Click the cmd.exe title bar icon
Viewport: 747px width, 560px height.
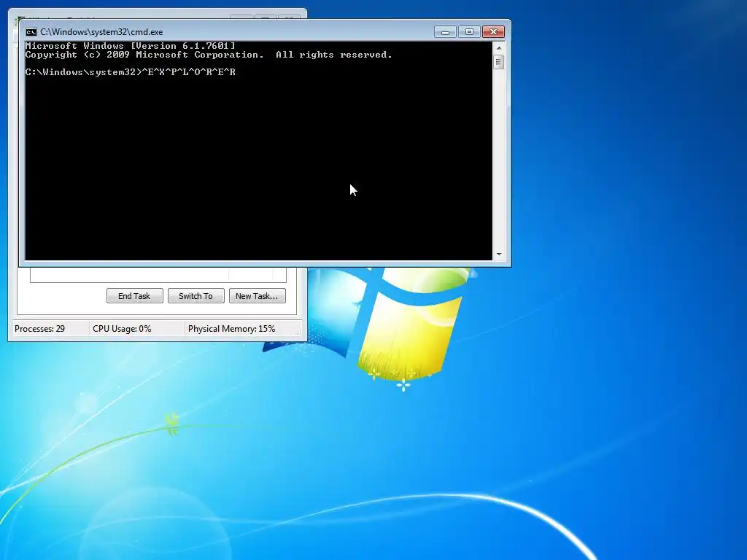(31, 32)
